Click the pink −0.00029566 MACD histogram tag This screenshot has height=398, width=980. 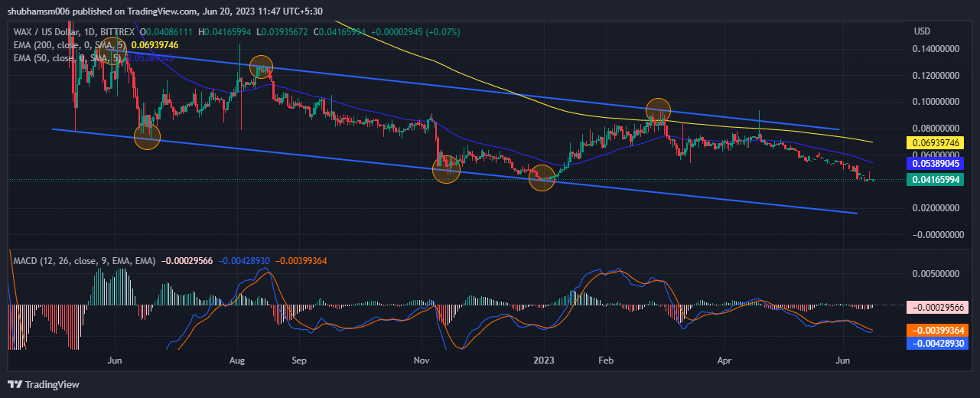(x=936, y=306)
